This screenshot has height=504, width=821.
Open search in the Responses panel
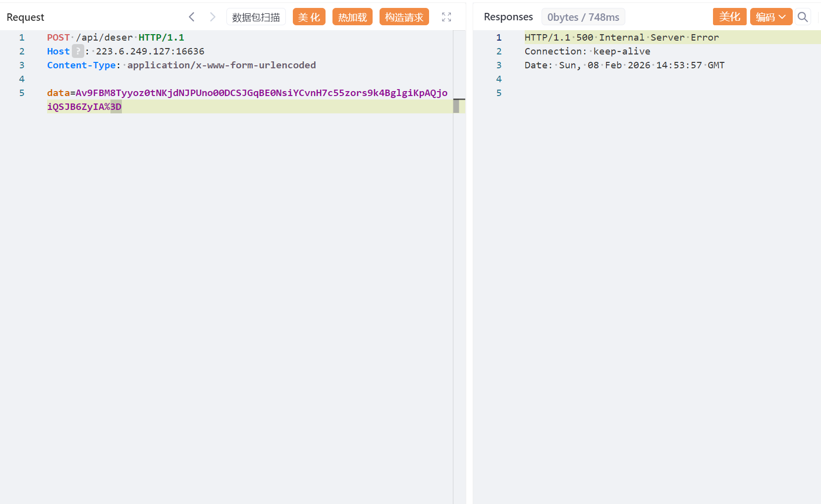tap(803, 17)
